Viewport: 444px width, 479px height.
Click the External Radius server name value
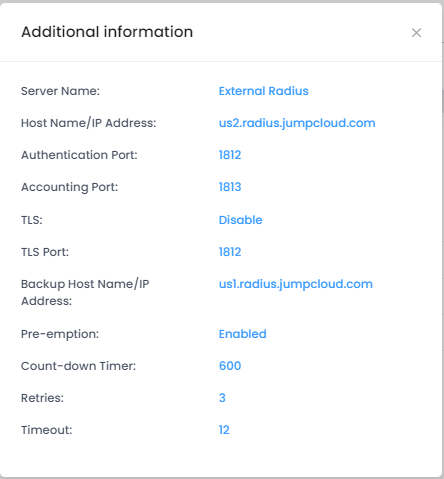(263, 91)
